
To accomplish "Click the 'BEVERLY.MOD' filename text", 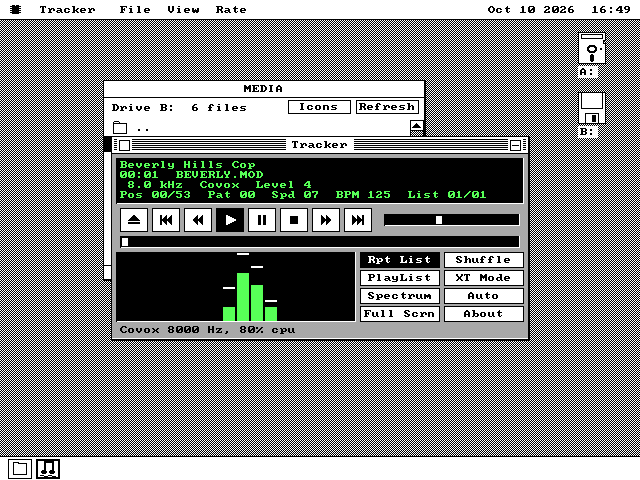I will click(x=220, y=175).
